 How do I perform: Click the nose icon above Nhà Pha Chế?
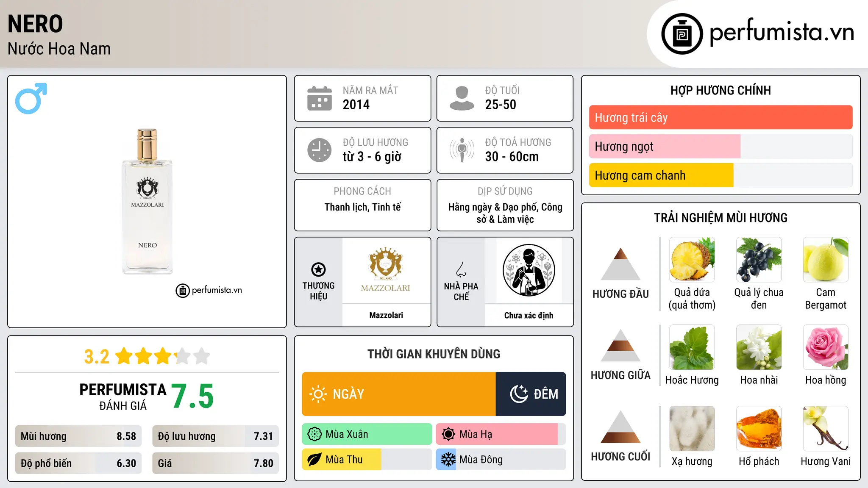461,269
